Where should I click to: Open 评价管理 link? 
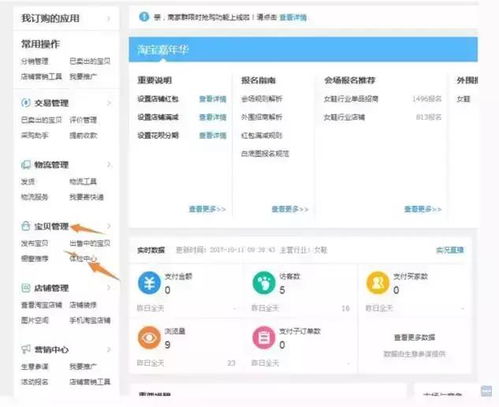click(x=83, y=120)
